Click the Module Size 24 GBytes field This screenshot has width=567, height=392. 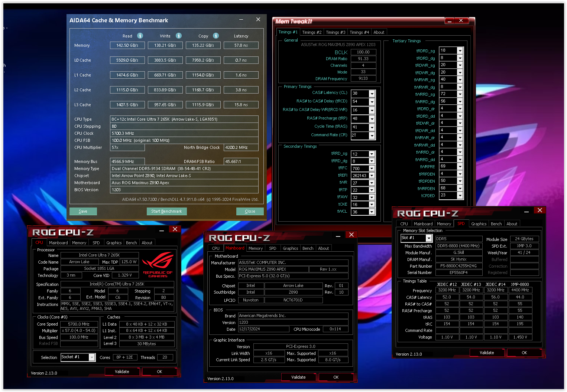click(x=524, y=239)
